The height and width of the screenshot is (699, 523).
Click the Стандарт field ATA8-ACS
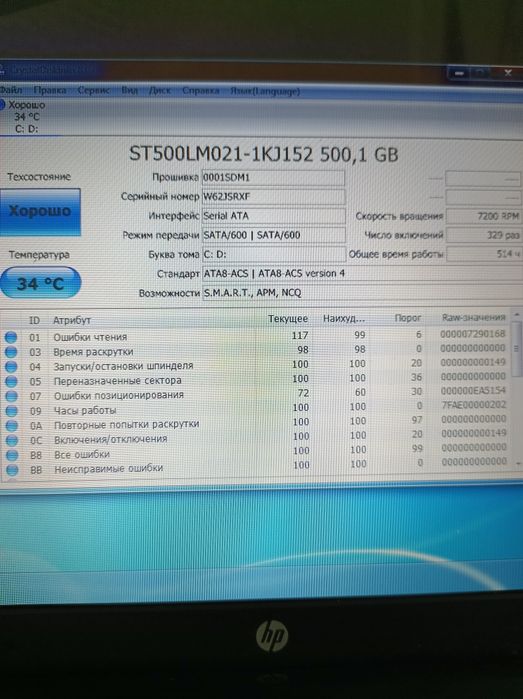(x=362, y=273)
